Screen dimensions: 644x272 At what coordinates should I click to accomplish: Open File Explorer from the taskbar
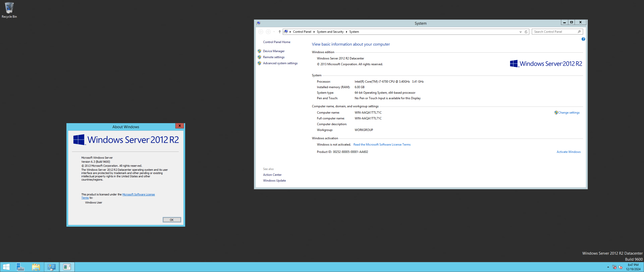tap(36, 267)
